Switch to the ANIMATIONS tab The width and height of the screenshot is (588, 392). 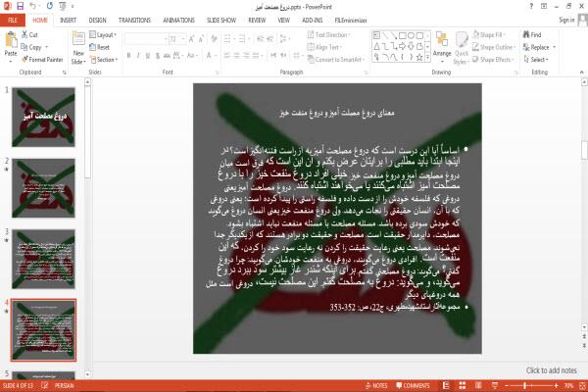pyautogui.click(x=179, y=20)
